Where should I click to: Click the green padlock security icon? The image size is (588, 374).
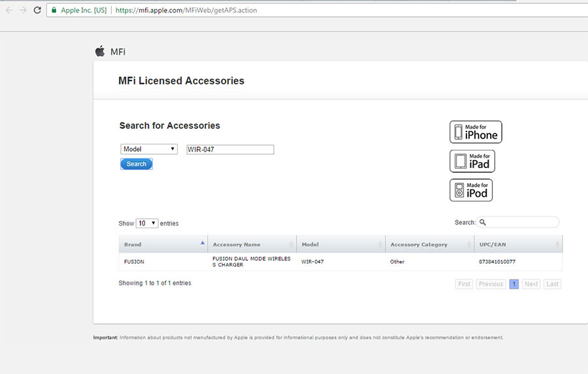(x=54, y=10)
